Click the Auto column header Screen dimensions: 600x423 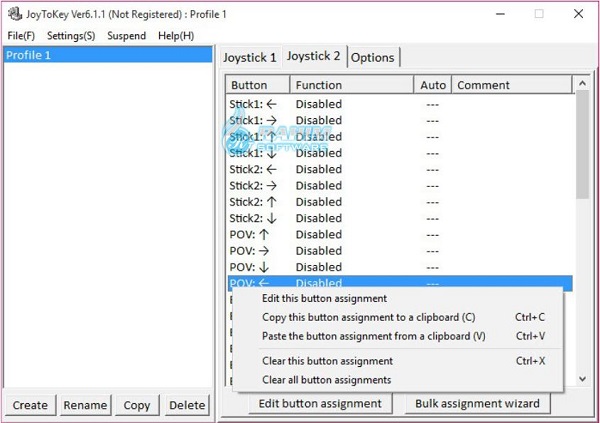click(433, 85)
